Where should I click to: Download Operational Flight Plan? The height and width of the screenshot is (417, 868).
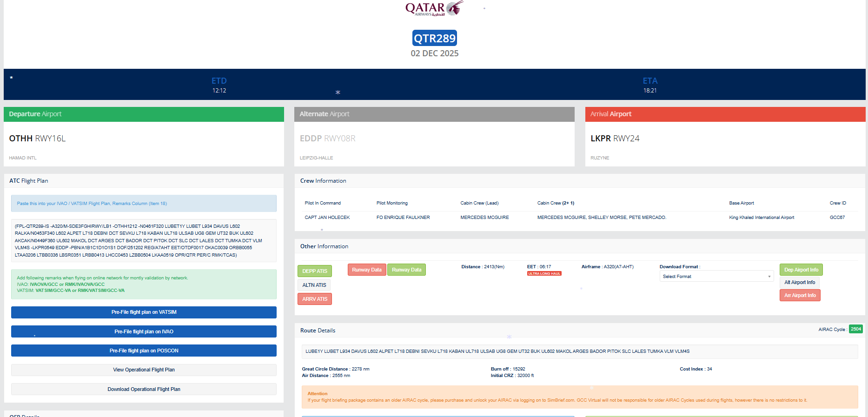point(144,389)
